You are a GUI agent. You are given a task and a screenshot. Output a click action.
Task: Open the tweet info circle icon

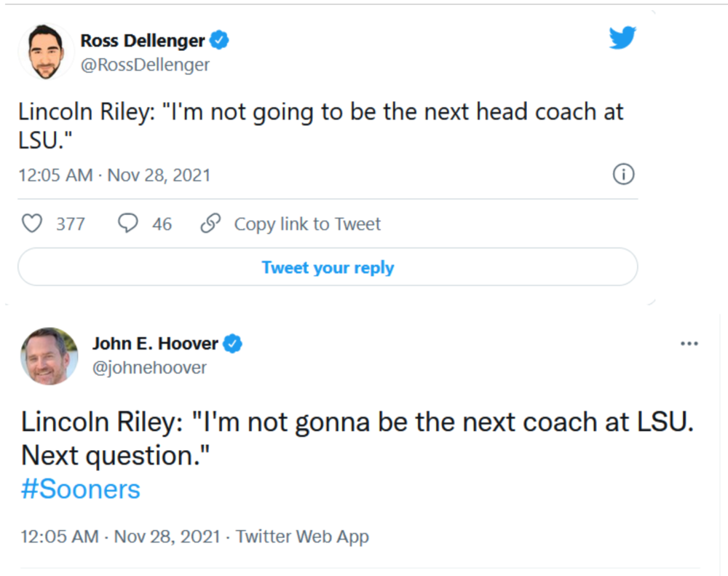coord(624,175)
